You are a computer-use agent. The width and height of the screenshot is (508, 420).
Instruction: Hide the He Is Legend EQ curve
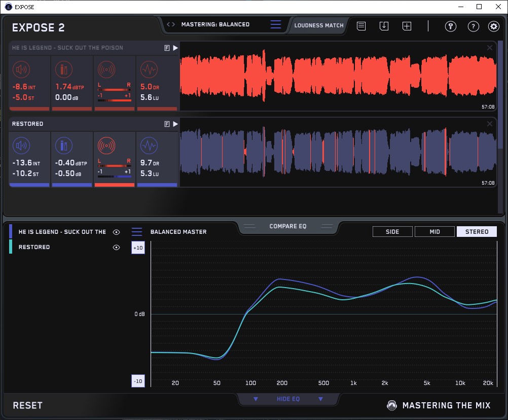coord(117,232)
